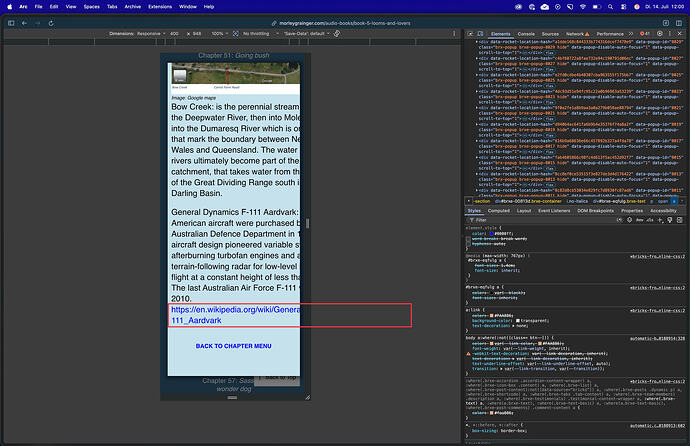Switch to the Sources tab

click(x=550, y=34)
